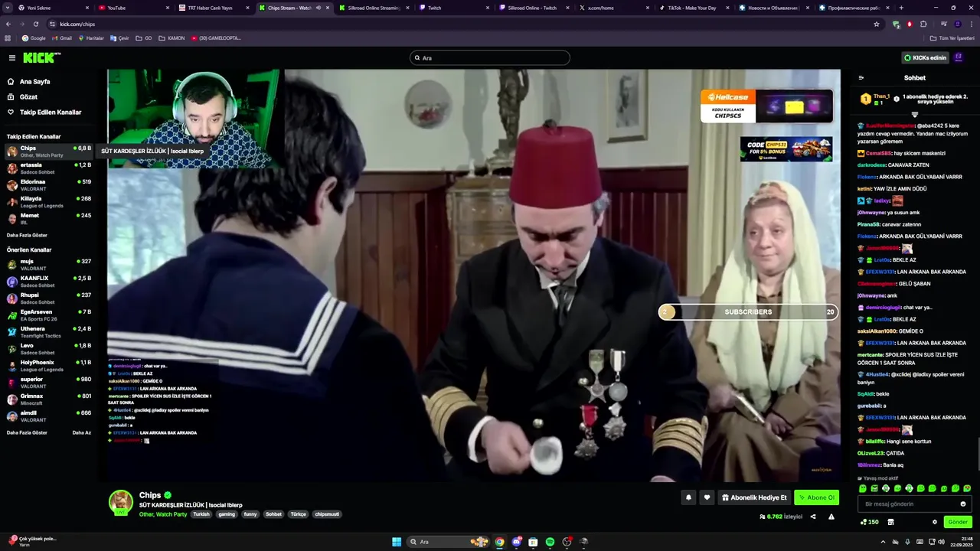Expand chat leaderboard with the arrow under the banner
Screen dimensions: 980x551
[914, 114]
